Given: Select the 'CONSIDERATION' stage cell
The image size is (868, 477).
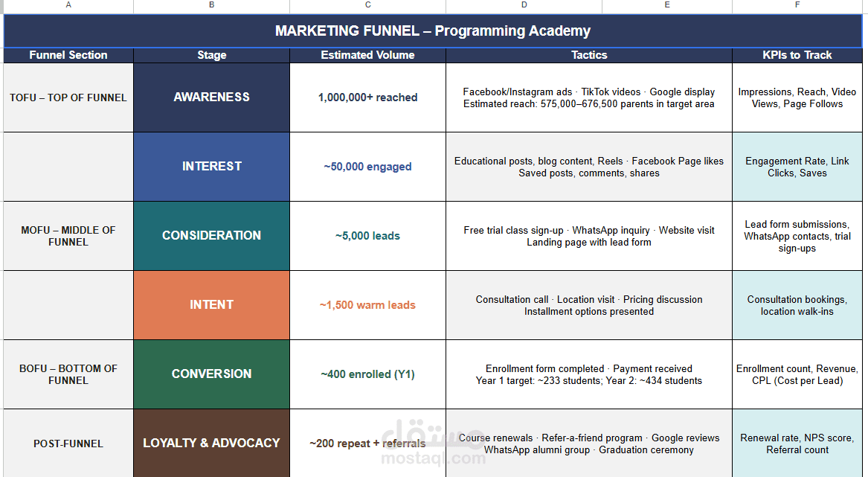Looking at the screenshot, I should (x=211, y=236).
